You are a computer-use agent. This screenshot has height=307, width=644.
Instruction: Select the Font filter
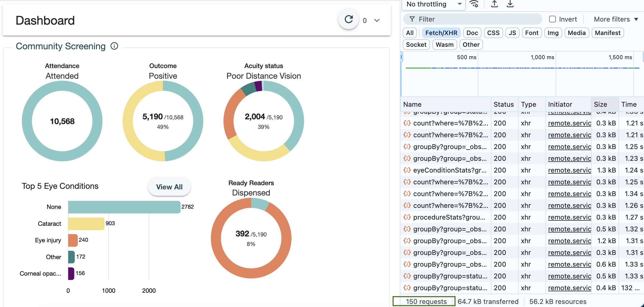[532, 33]
